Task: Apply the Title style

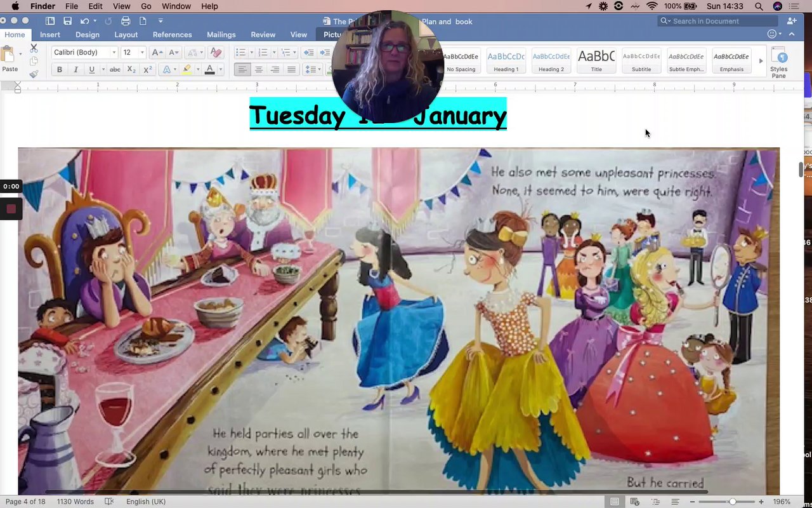Action: pyautogui.click(x=596, y=61)
